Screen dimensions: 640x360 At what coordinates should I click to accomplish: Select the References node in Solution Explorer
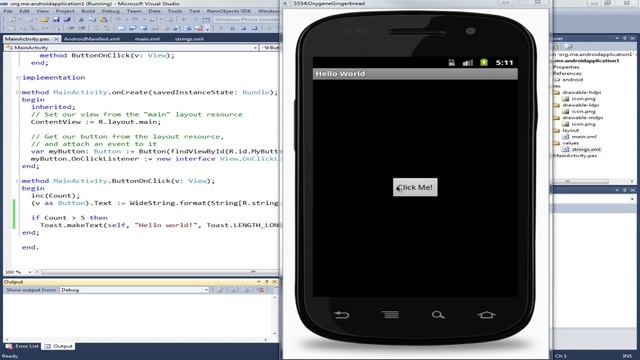567,73
